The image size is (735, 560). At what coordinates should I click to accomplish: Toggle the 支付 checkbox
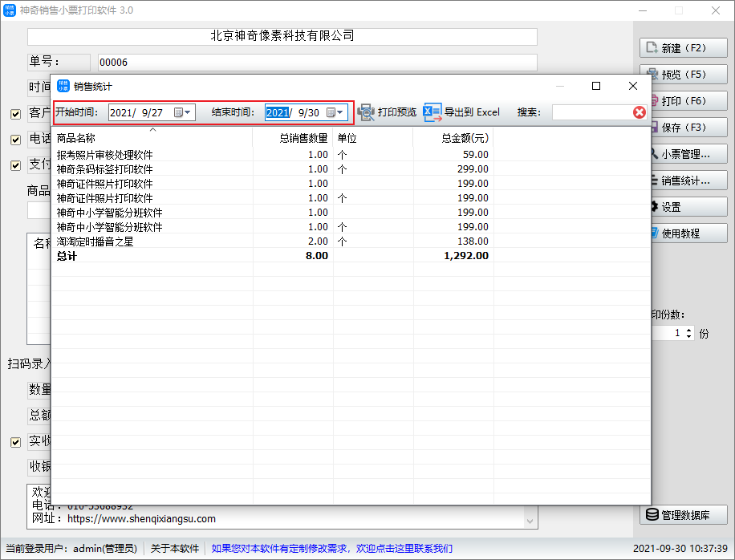[x=15, y=165]
